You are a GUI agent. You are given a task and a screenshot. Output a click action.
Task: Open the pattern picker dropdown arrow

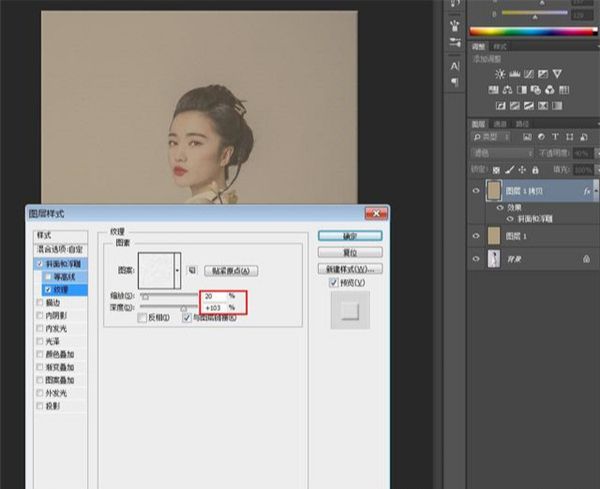pyautogui.click(x=177, y=270)
